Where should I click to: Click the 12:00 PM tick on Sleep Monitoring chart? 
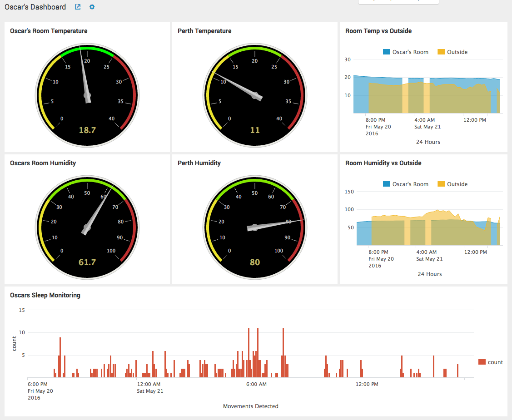tap(367, 384)
